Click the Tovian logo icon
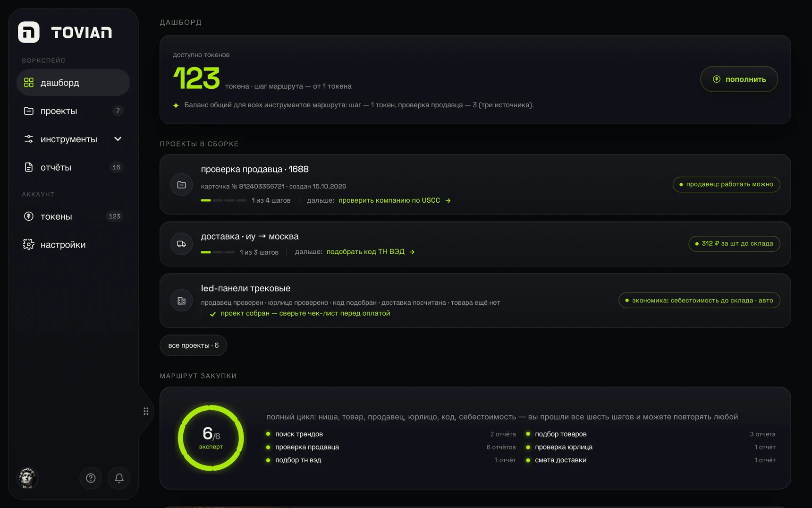 coord(29,32)
